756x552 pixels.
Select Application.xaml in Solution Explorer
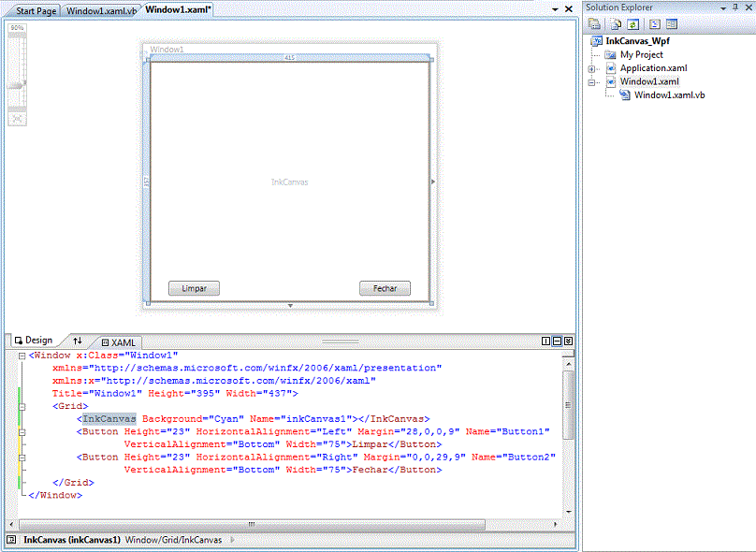(x=653, y=68)
